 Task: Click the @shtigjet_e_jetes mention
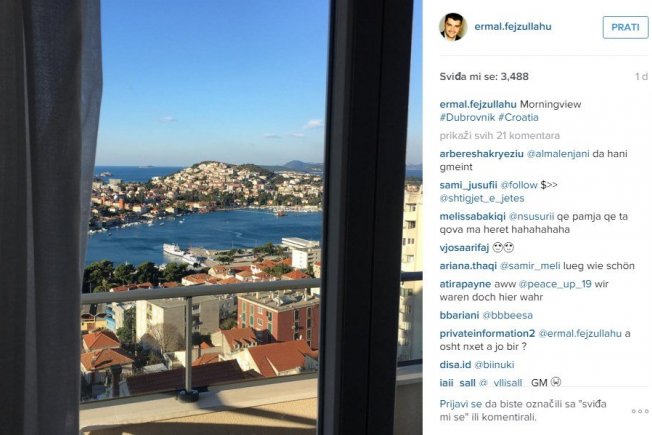click(482, 198)
